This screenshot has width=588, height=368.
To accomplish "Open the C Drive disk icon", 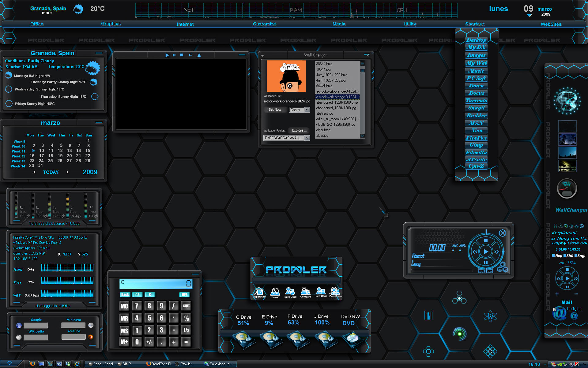I will pos(243,340).
